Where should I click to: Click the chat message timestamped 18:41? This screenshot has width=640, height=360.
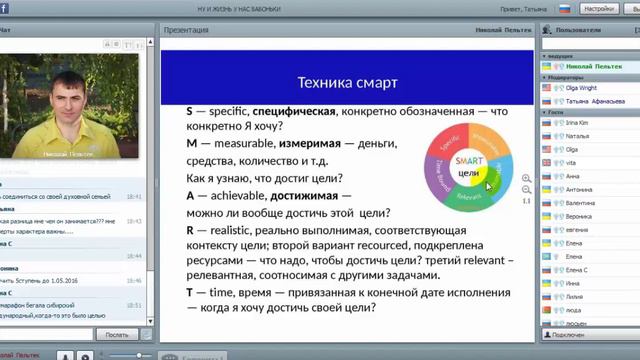tap(71, 196)
